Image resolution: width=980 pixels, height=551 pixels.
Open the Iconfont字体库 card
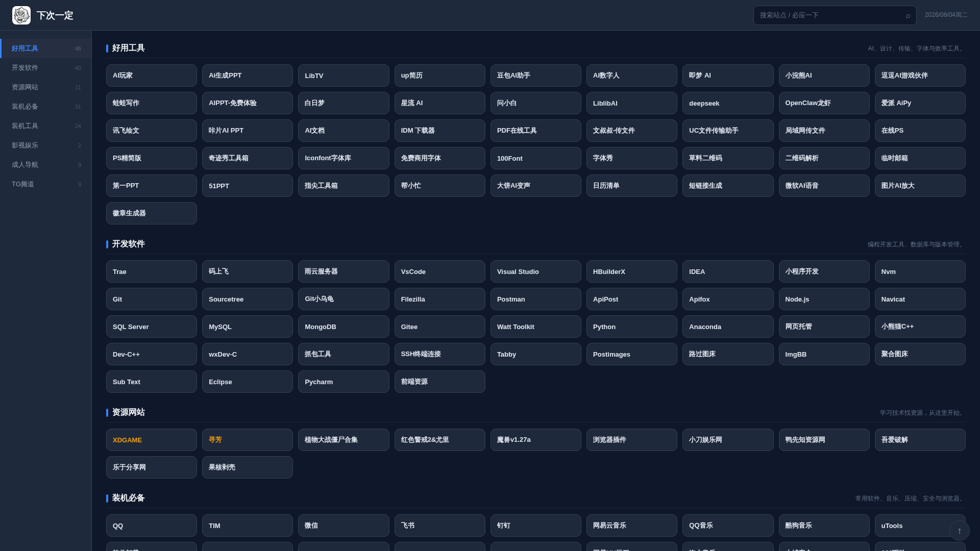pyautogui.click(x=344, y=158)
